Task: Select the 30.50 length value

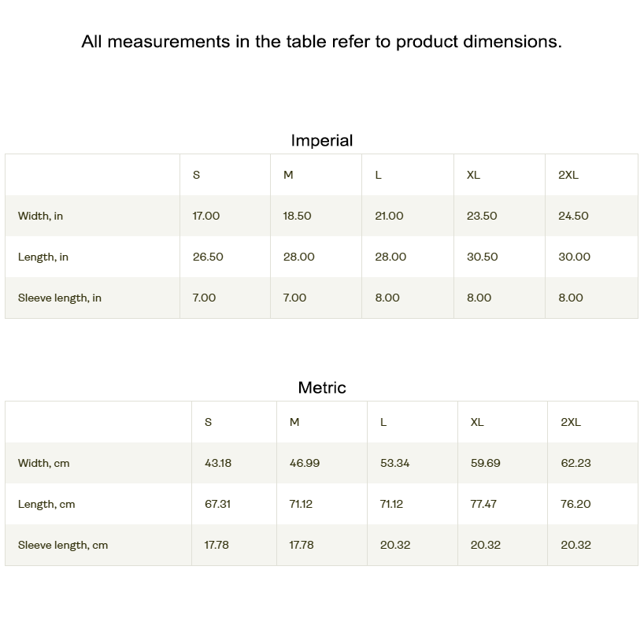Action: tap(483, 257)
